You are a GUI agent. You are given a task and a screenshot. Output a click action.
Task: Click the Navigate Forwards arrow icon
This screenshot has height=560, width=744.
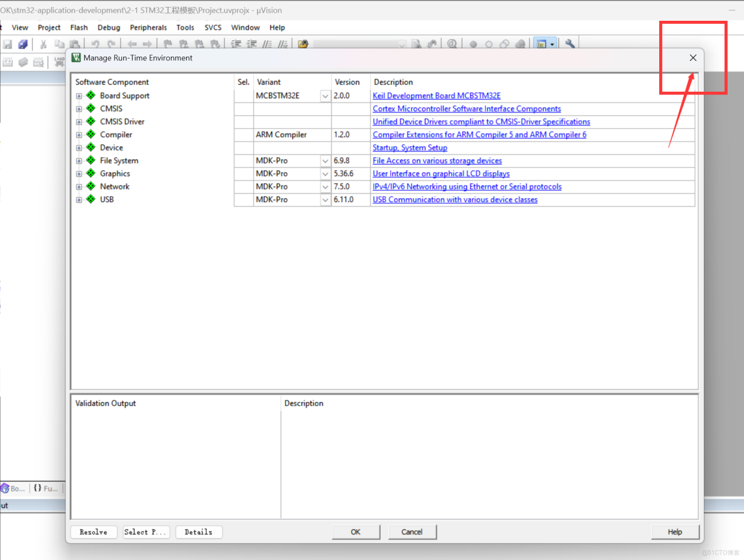point(148,44)
